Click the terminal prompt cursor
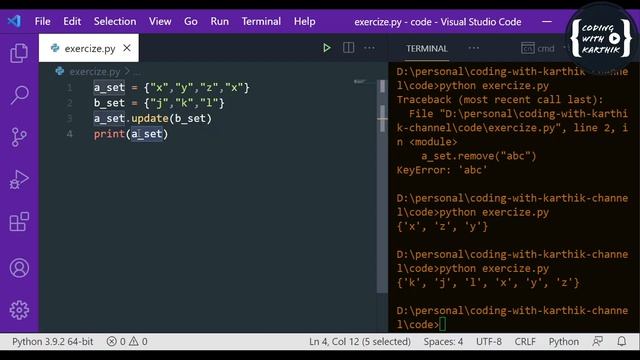The height and width of the screenshot is (360, 640). tap(442, 324)
